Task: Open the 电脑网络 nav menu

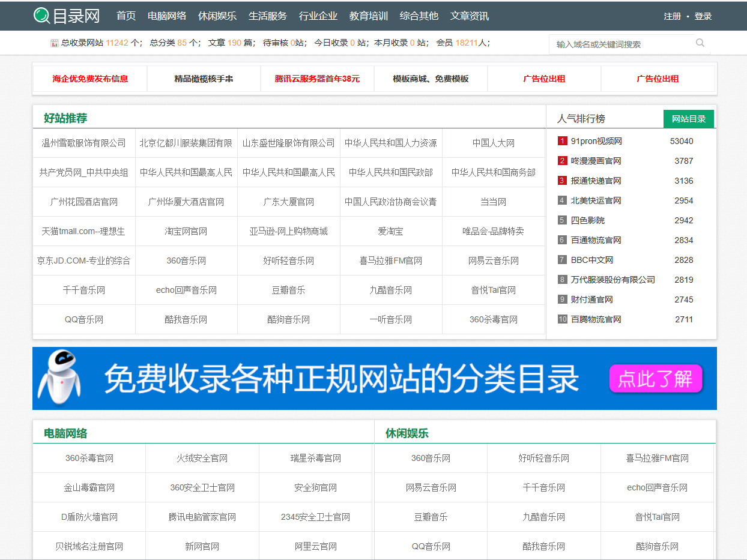Action: coord(167,16)
